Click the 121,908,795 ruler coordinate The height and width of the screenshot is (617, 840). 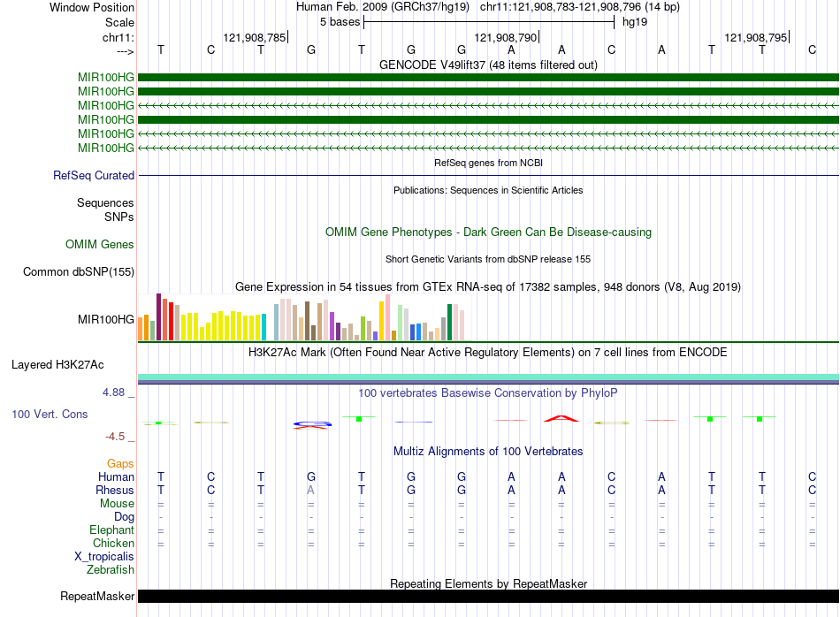click(756, 37)
